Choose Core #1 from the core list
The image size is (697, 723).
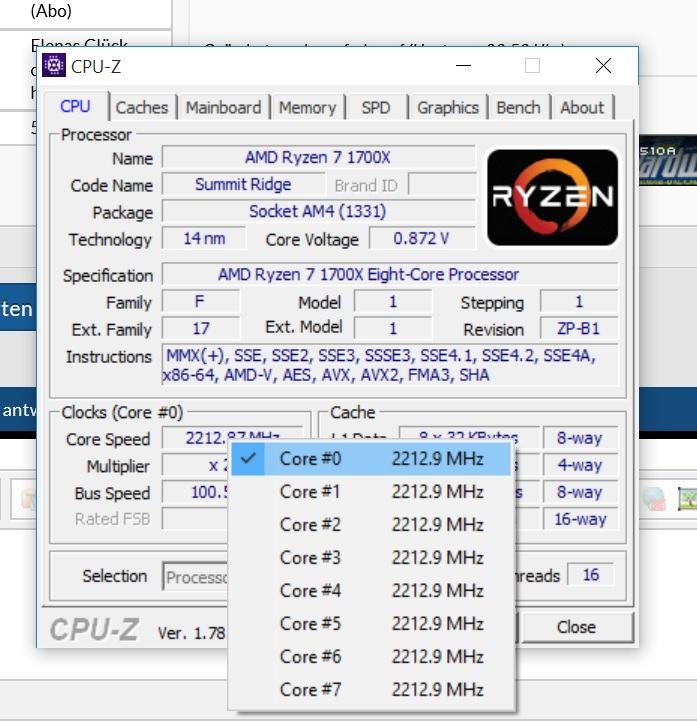371,492
